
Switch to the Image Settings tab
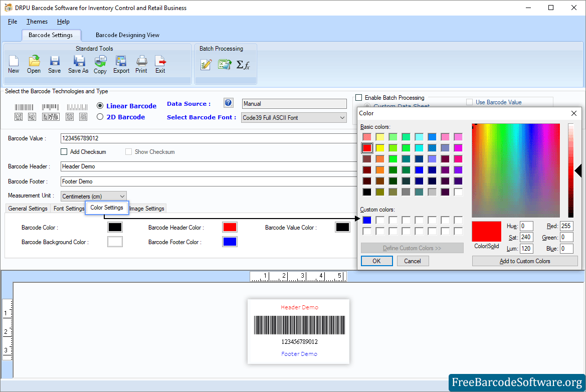pos(146,209)
